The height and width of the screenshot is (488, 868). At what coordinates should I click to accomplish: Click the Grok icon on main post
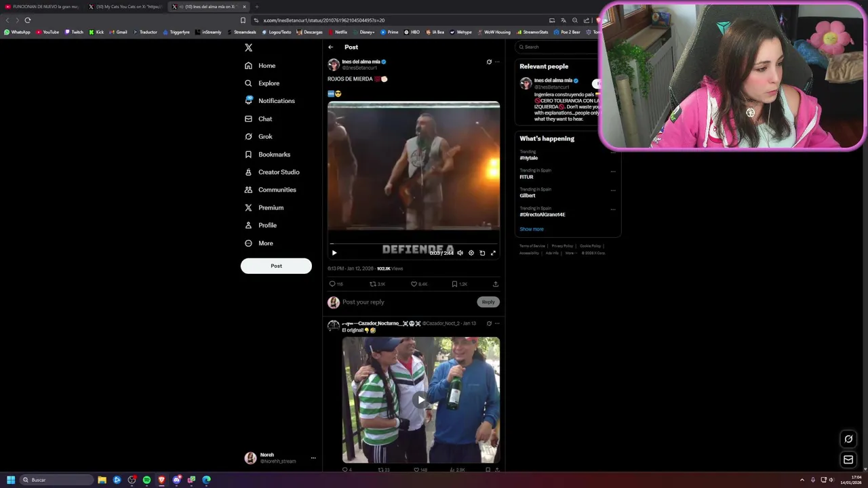(489, 62)
